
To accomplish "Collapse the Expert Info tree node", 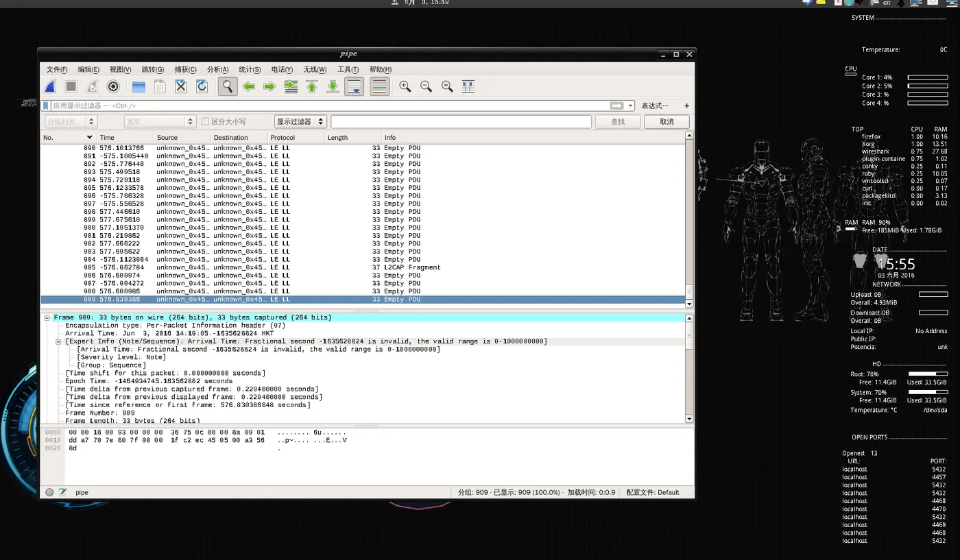I will 58,341.
